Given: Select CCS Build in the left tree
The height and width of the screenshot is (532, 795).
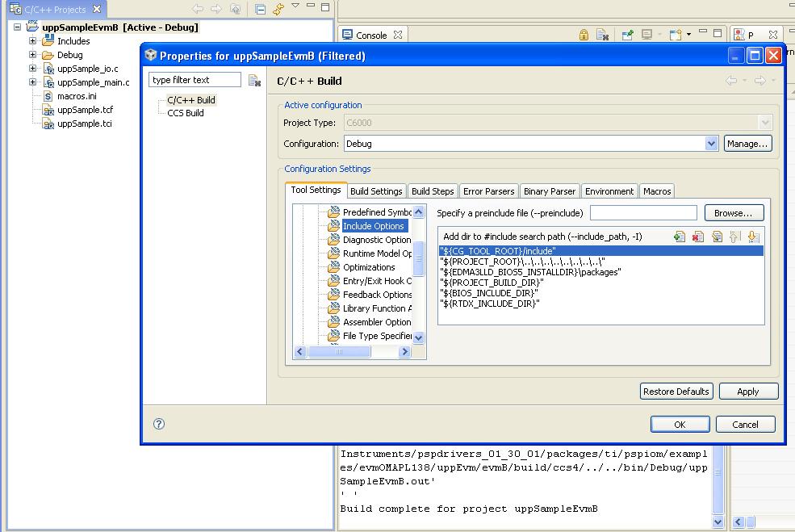Looking at the screenshot, I should point(186,112).
